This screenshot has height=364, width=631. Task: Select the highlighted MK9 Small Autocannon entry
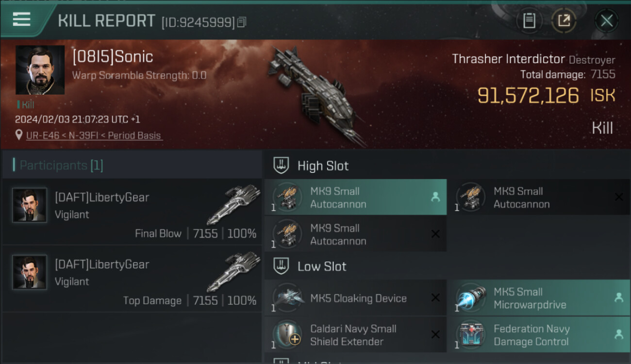point(356,198)
